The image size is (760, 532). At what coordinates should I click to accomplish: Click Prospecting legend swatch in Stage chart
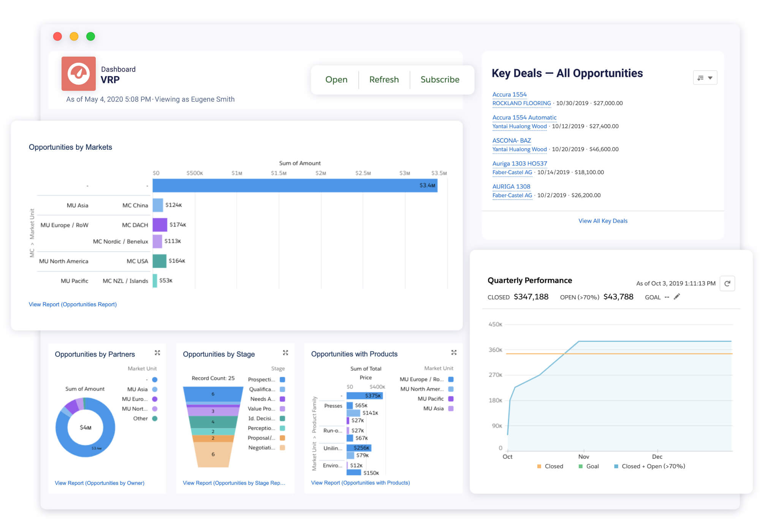point(282,380)
